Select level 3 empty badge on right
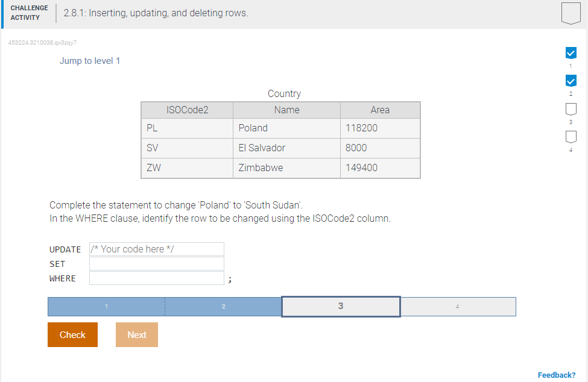The image size is (588, 382). (x=571, y=109)
